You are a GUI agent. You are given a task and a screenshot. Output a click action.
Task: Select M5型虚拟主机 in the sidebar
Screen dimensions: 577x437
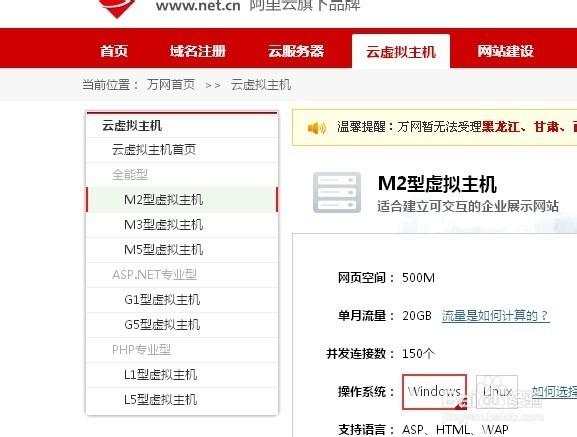click(182, 250)
